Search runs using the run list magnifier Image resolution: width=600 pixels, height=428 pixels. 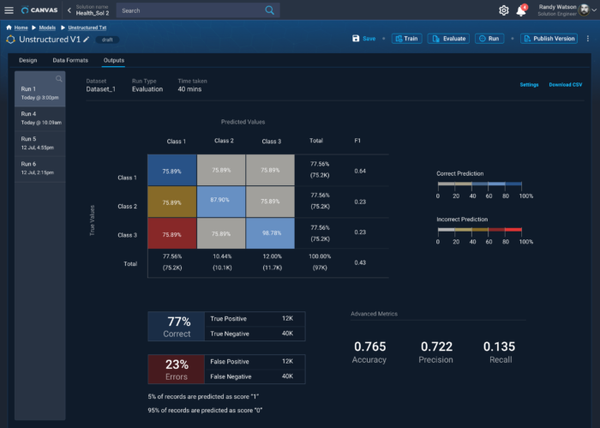click(59, 78)
